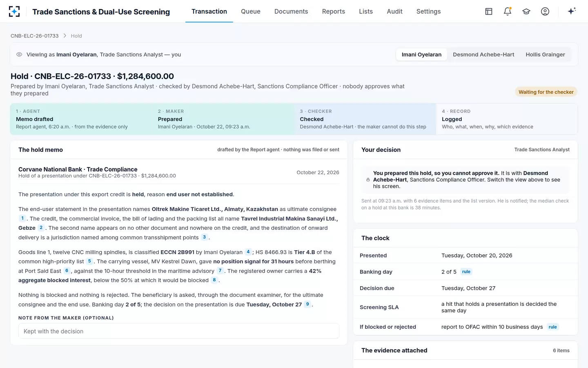Open the Lists tab
Viewport: 588px width, 368px height.
pos(366,11)
